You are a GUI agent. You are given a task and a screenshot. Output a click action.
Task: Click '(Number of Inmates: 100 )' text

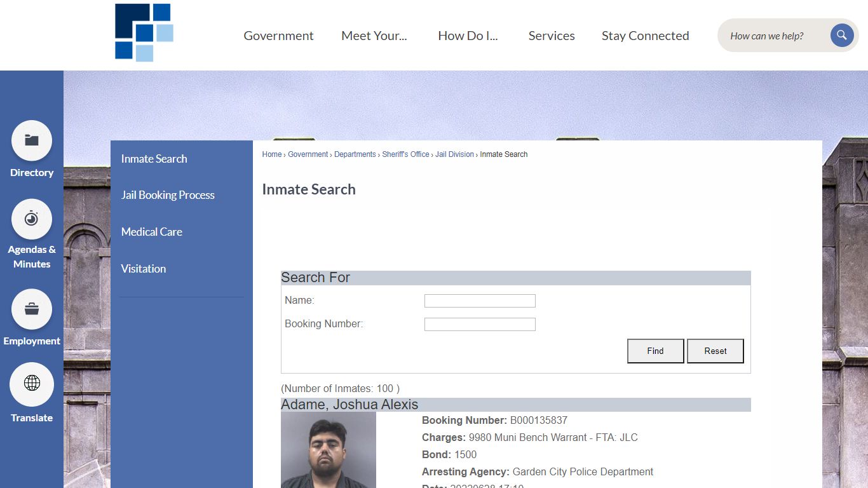pyautogui.click(x=341, y=389)
